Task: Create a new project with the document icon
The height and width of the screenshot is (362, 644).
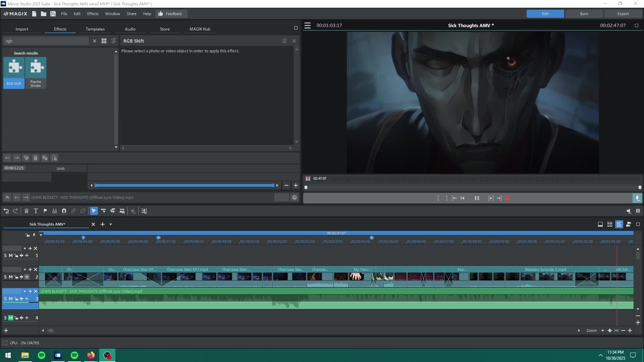Action: coord(34,14)
